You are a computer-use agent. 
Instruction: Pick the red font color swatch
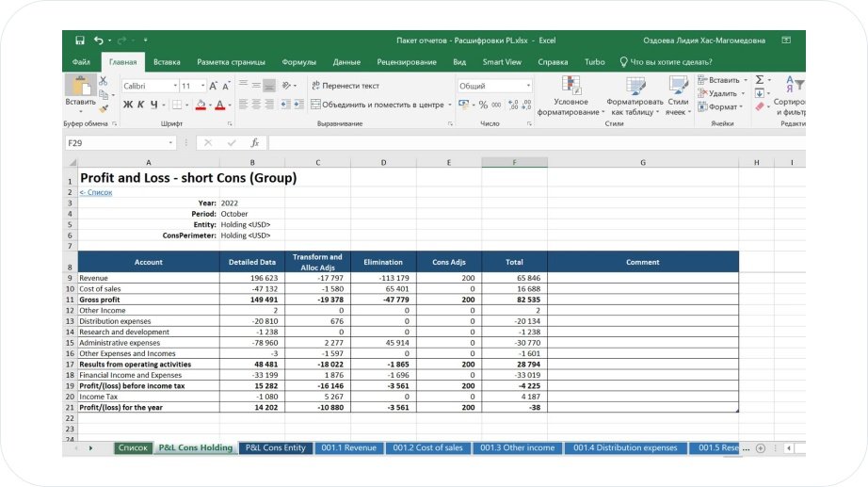pyautogui.click(x=218, y=105)
